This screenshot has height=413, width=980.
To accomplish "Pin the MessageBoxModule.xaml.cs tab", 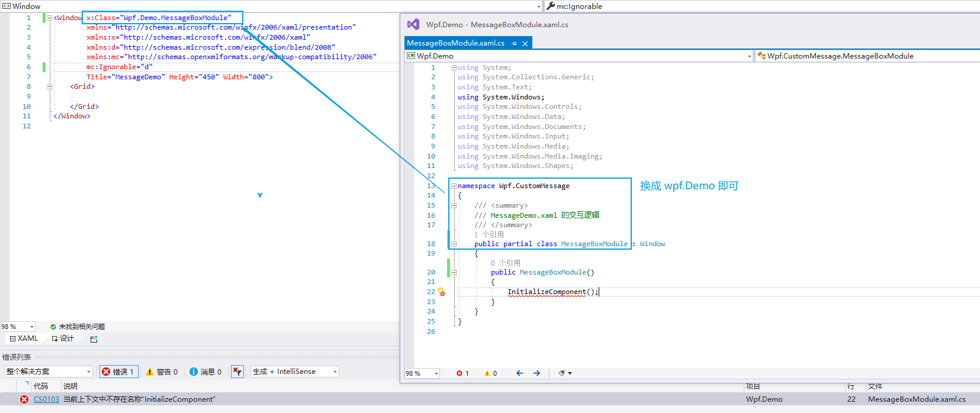I will (x=514, y=43).
